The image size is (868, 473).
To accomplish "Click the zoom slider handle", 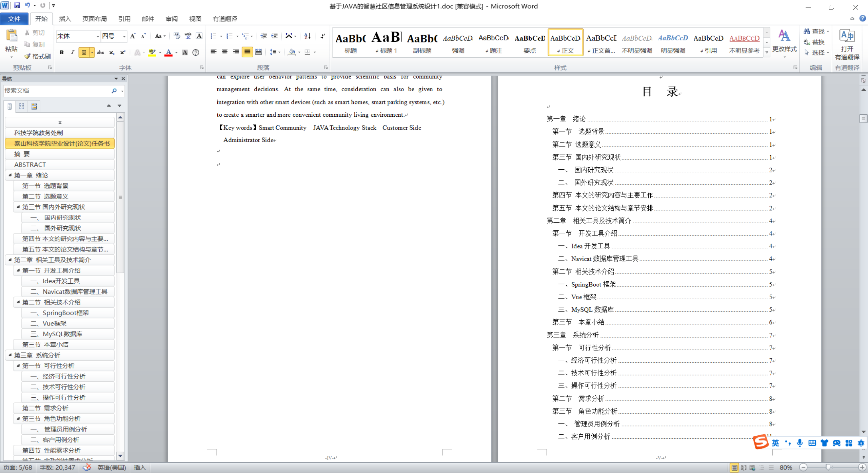I will [x=828, y=468].
